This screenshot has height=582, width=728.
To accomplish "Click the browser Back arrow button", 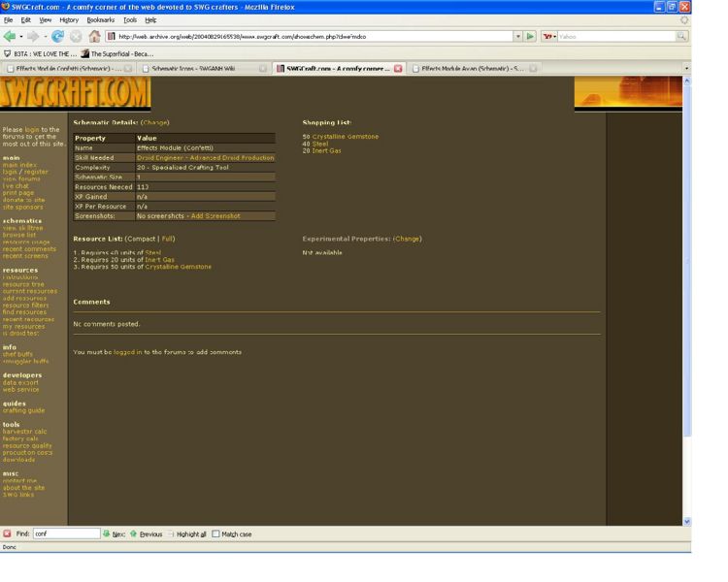I will 11,36.
